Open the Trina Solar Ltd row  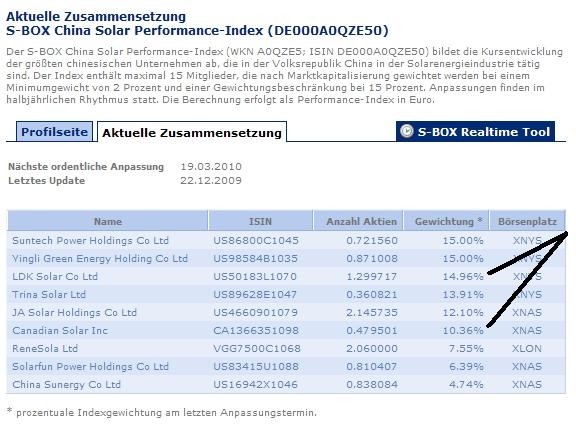49,295
